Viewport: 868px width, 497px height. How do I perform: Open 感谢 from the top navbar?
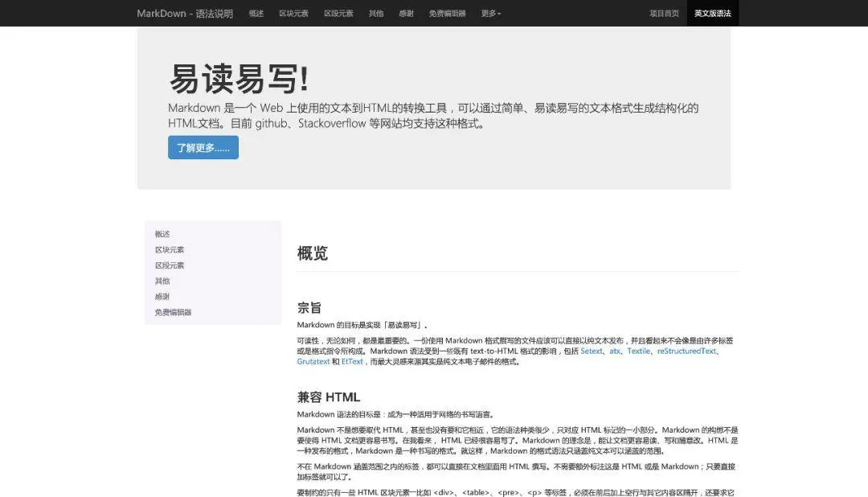405,14
